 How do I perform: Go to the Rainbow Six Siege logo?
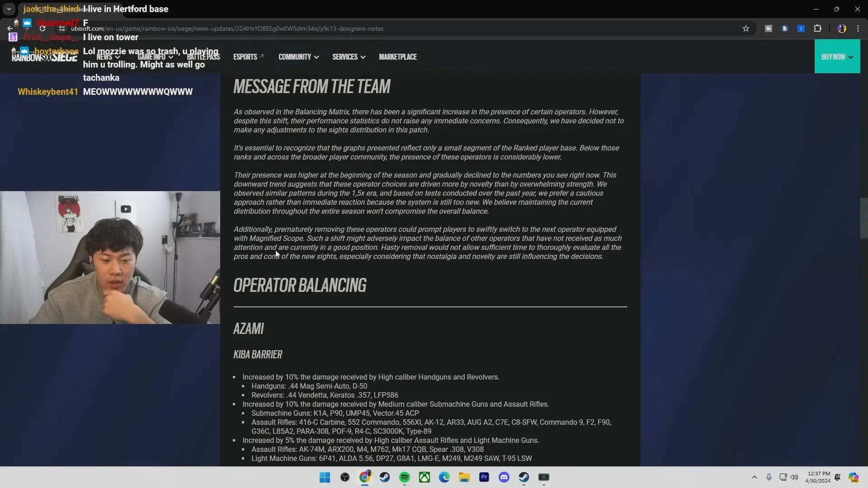(x=44, y=56)
